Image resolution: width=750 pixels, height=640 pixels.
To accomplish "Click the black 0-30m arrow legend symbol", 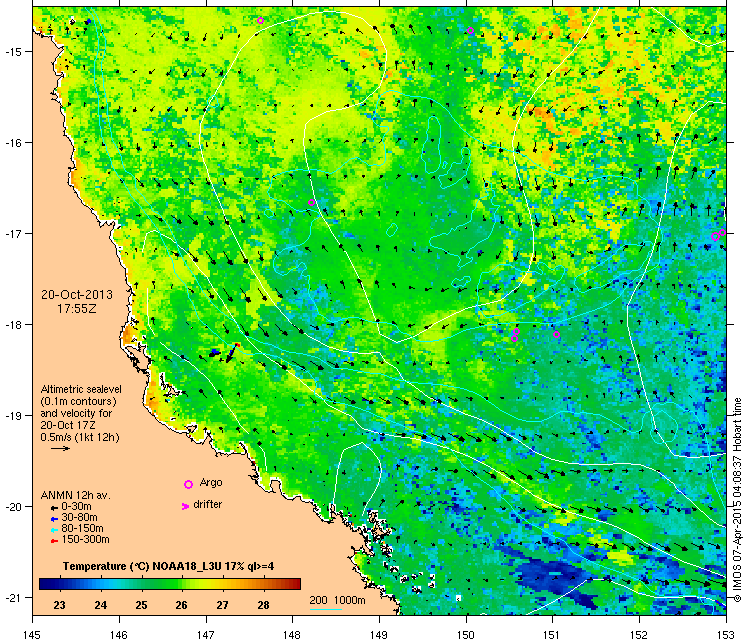I will tap(55, 508).
